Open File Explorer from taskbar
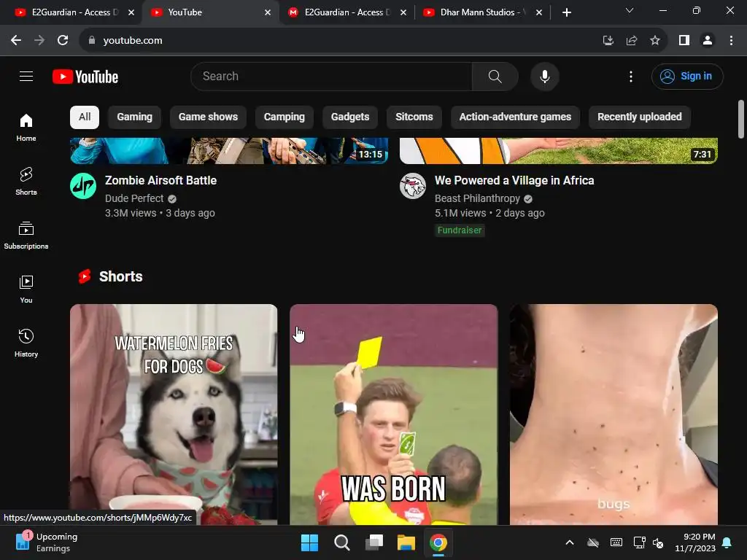This screenshot has height=560, width=747. [x=406, y=542]
